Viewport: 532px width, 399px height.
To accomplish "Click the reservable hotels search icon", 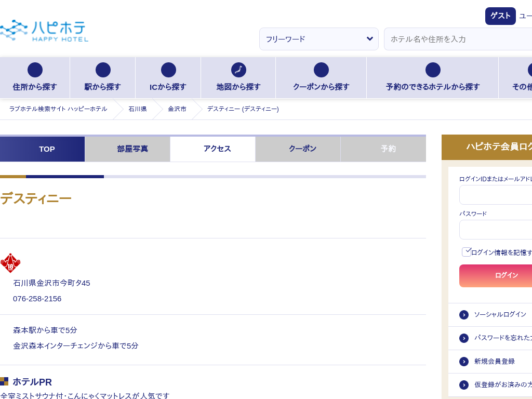I will pyautogui.click(x=433, y=70).
